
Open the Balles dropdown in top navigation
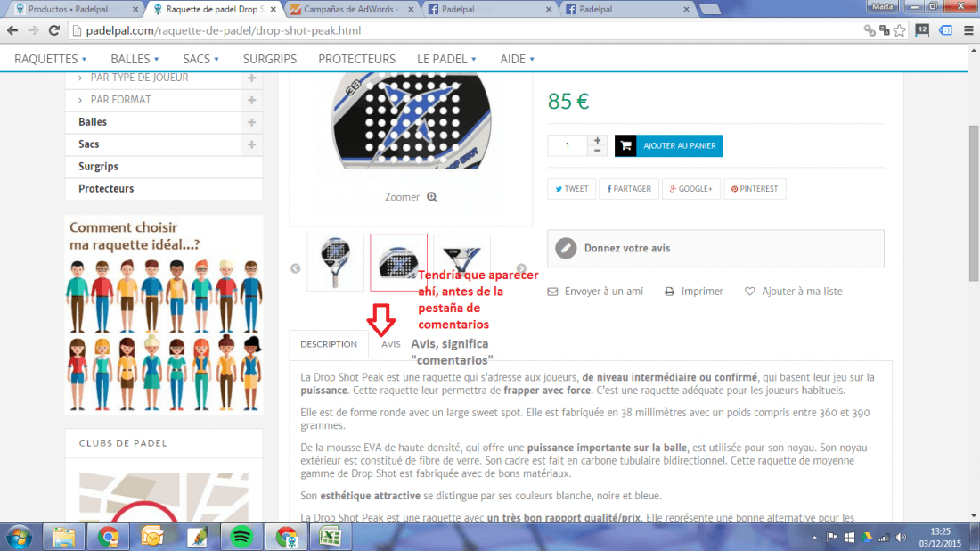click(135, 59)
